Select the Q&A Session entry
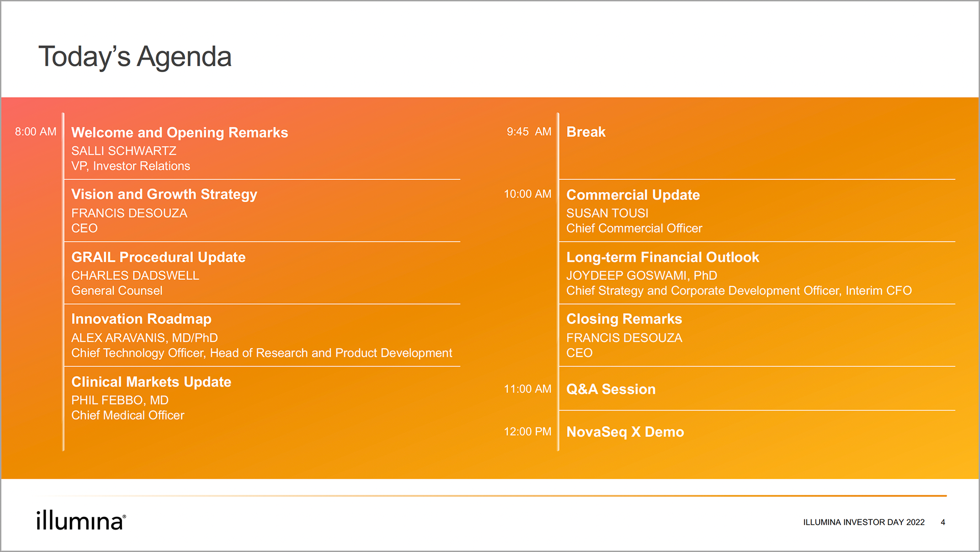Image resolution: width=980 pixels, height=552 pixels. click(611, 389)
